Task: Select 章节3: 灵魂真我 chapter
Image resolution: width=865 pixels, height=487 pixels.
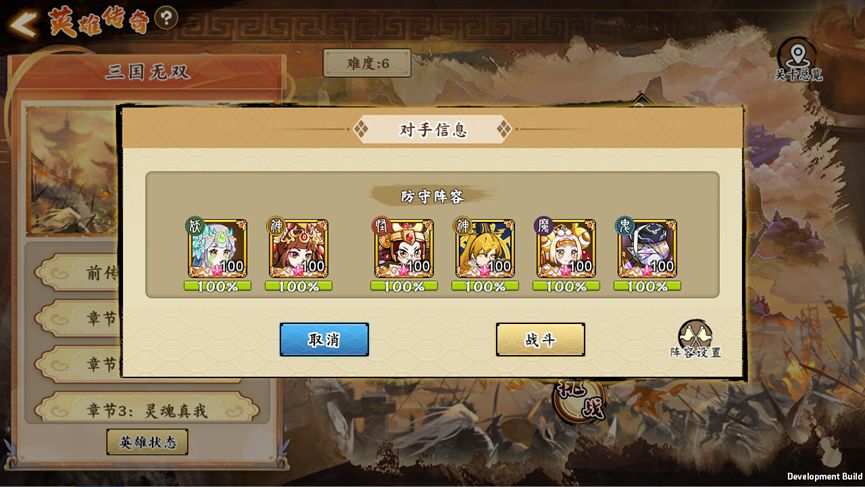Action: (x=147, y=410)
